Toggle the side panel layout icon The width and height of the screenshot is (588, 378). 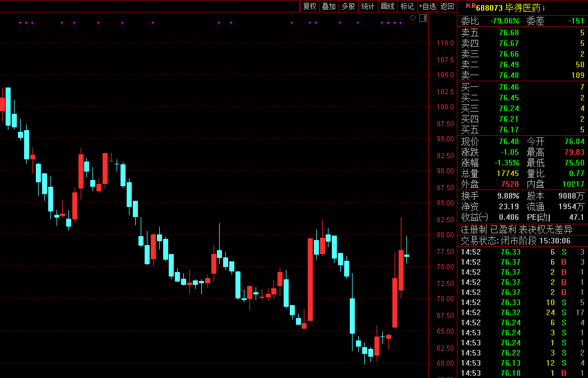tap(423, 18)
